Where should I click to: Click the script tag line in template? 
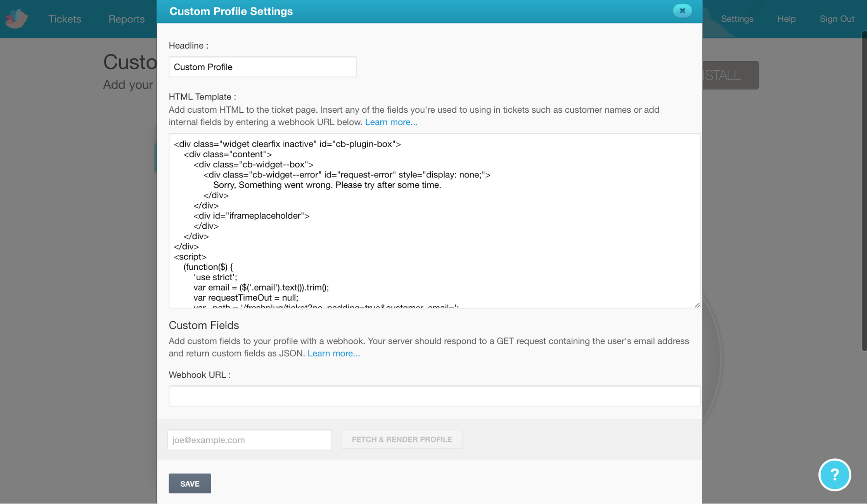coord(190,257)
